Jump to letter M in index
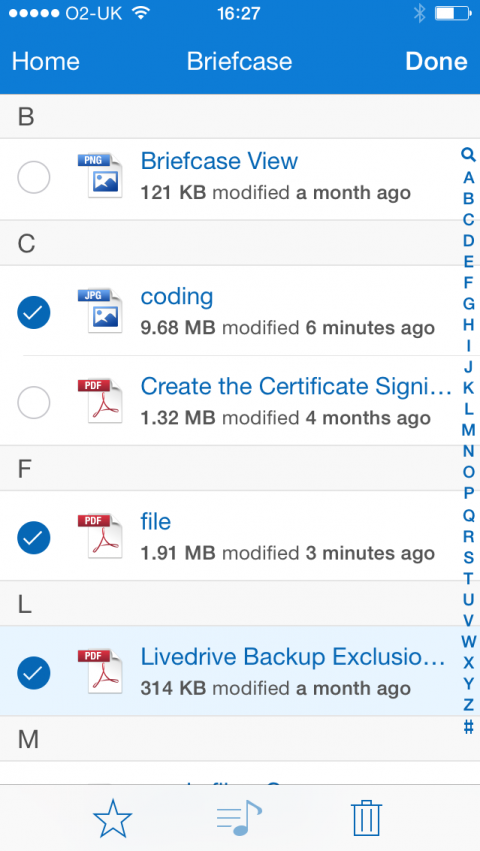The image size is (480, 851). (468, 430)
